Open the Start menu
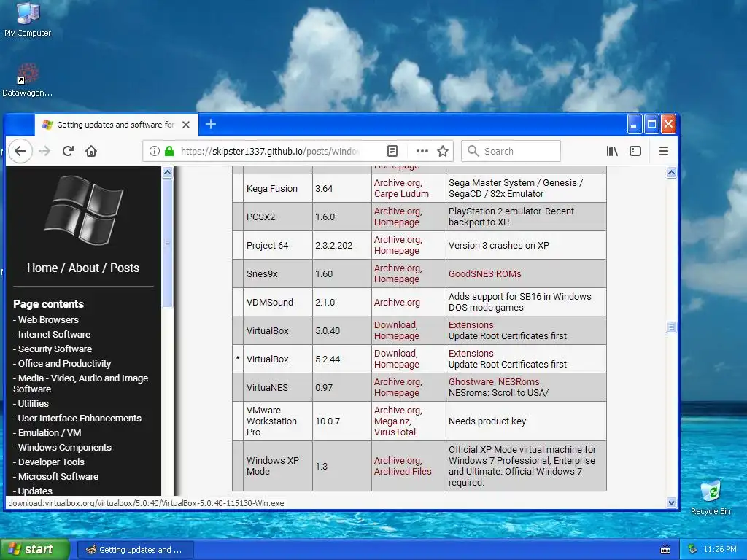 pos(35,549)
